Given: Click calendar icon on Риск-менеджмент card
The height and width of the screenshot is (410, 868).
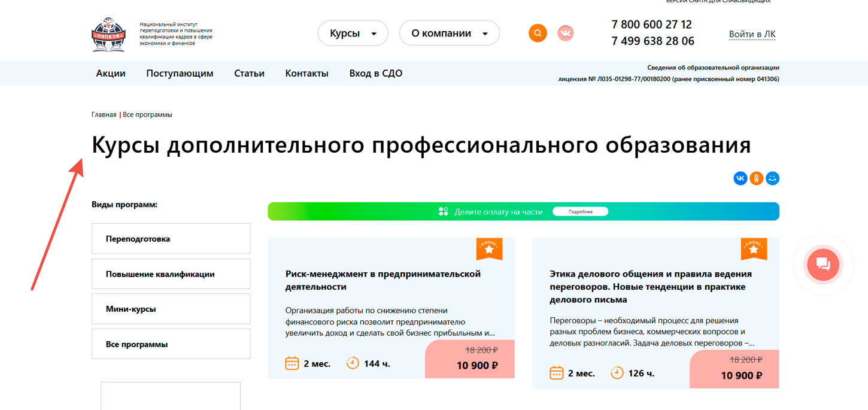Looking at the screenshot, I should point(292,363).
